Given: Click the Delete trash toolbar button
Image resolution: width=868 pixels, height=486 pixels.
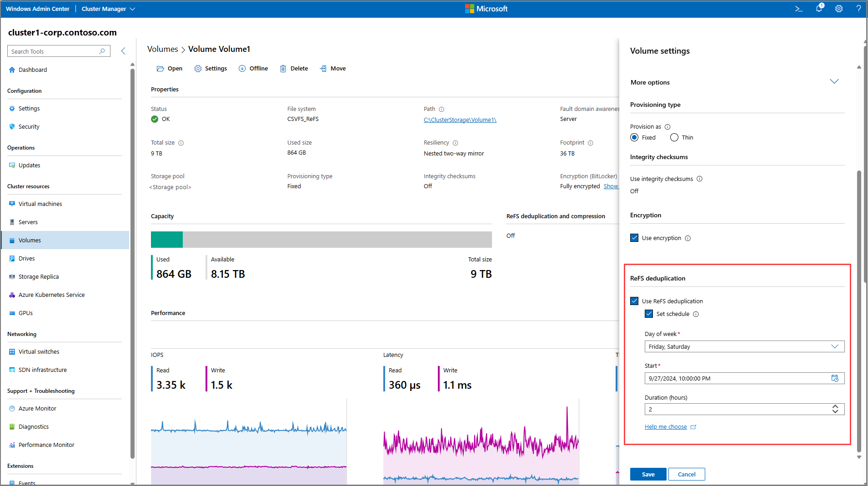Looking at the screenshot, I should [294, 69].
